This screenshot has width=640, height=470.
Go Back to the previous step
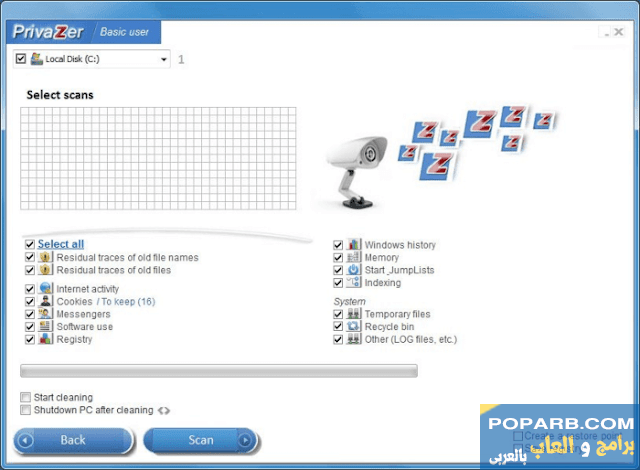(x=73, y=440)
